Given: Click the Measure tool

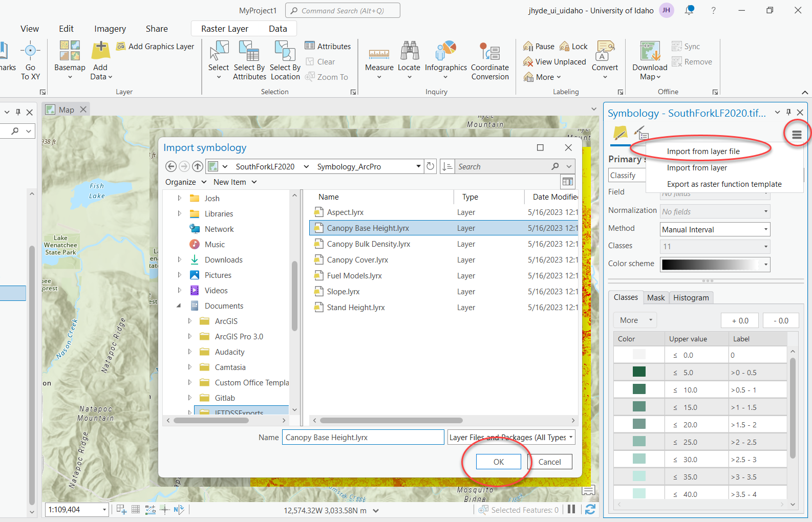Looking at the screenshot, I should point(379,59).
